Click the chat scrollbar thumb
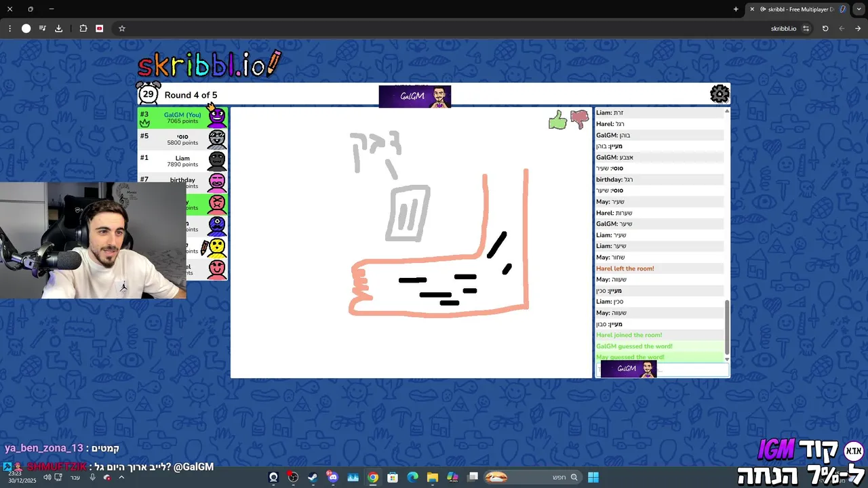The image size is (868, 488). [727, 326]
